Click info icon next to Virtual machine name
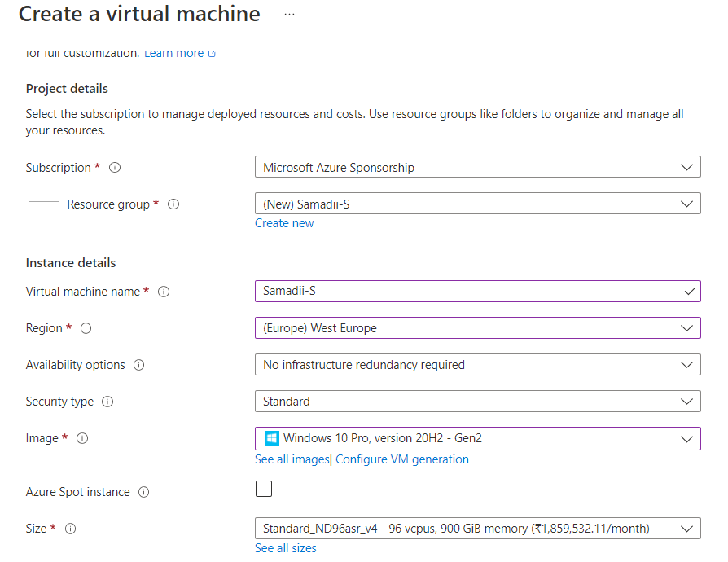Viewport: 728px width, 562px height. coord(164,292)
